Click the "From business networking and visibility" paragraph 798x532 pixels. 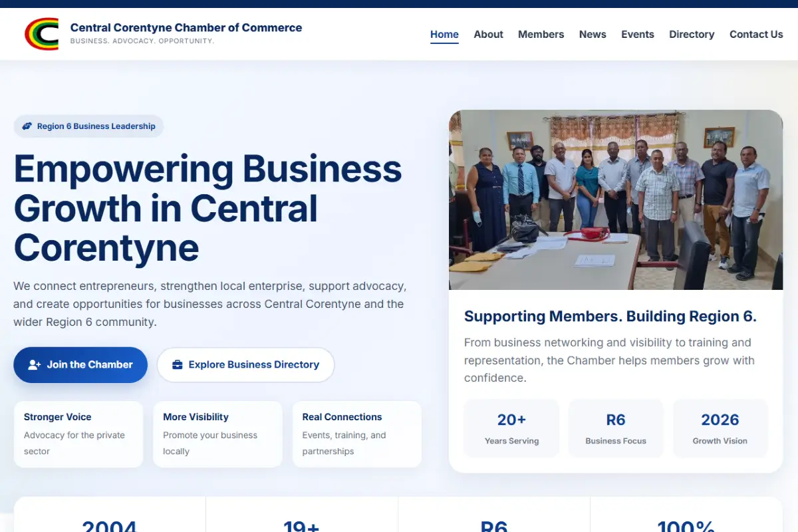(x=609, y=360)
